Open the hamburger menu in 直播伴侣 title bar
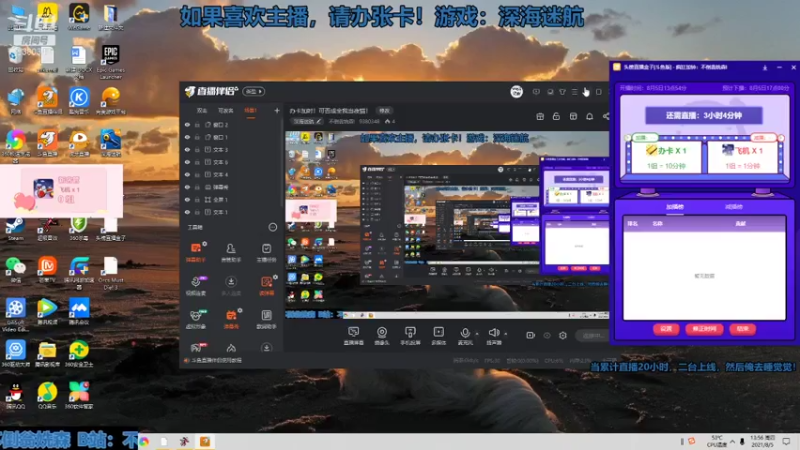The width and height of the screenshot is (800, 450). pos(574,92)
